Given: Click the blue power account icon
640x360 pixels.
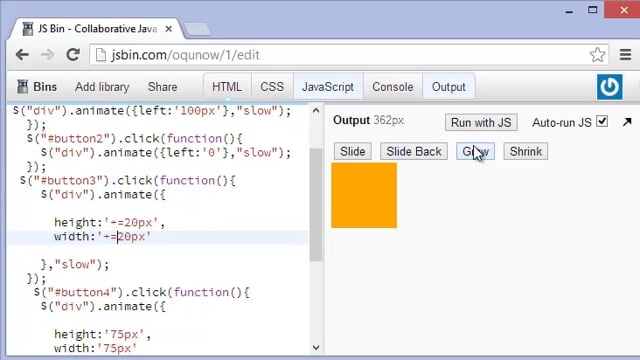Looking at the screenshot, I should (609, 87).
